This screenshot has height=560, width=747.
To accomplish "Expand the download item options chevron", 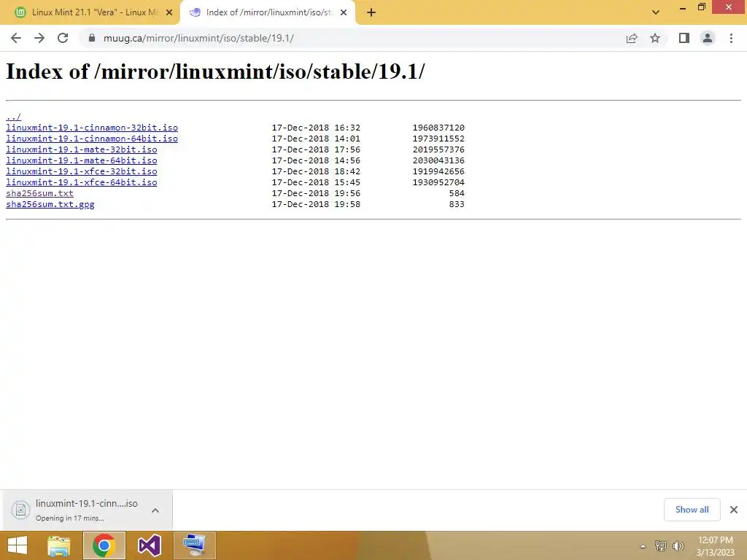I will click(x=155, y=510).
